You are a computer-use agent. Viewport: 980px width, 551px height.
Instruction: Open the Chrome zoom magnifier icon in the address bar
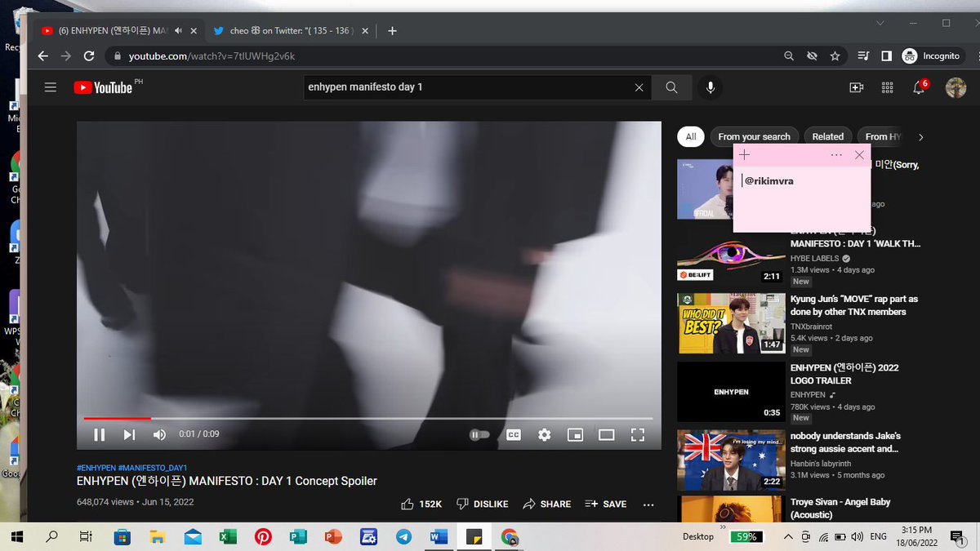[789, 56]
